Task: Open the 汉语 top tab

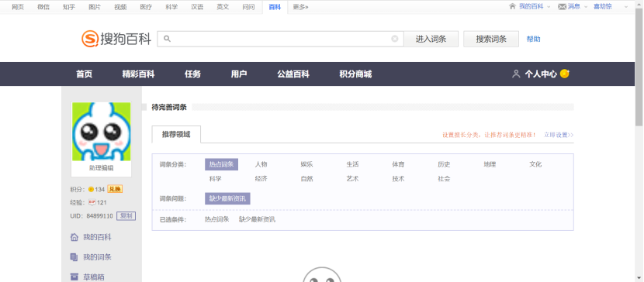Action: (x=197, y=6)
